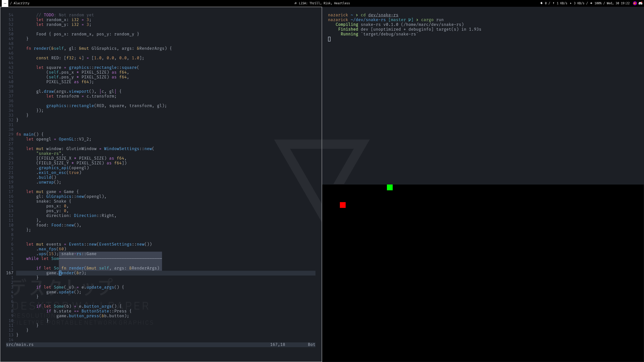Click the upload speed arrow icon
This screenshot has width=644, height=362.
point(553,3)
